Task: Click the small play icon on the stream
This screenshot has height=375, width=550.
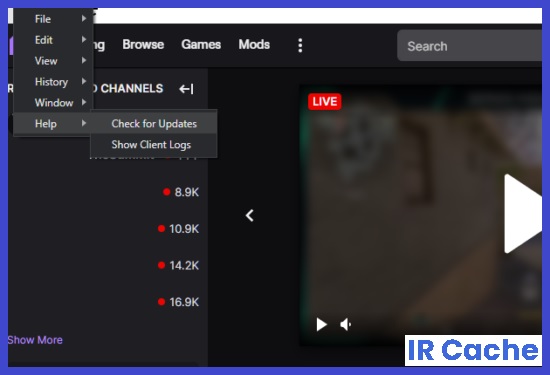Action: tap(321, 324)
